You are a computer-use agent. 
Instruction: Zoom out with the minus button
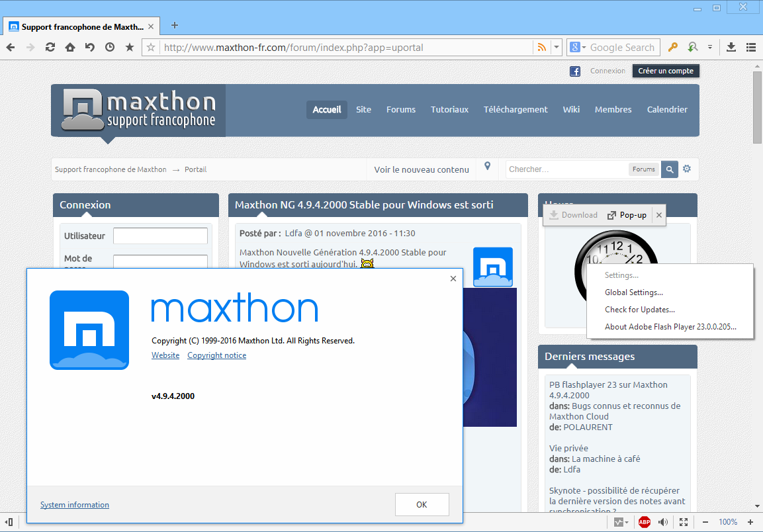[705, 522]
